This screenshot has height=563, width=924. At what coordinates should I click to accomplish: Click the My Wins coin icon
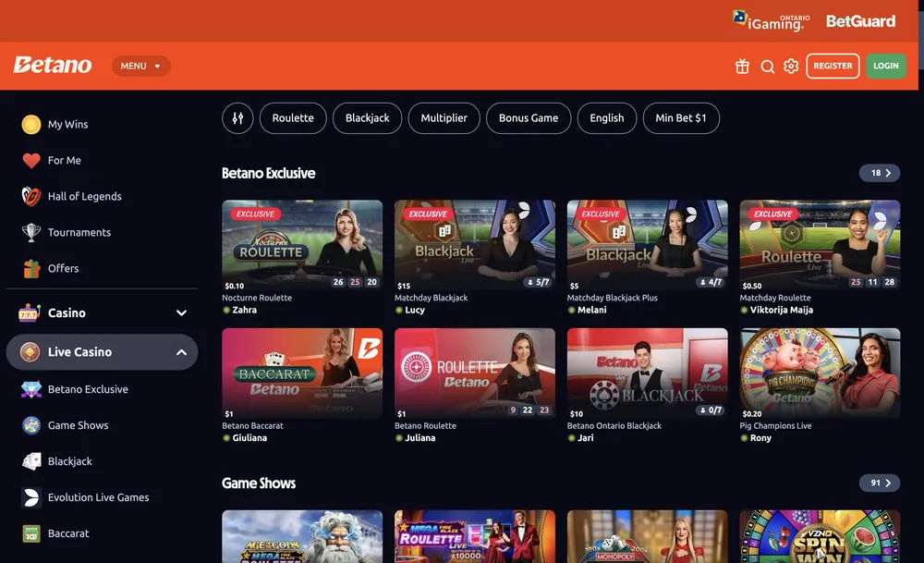(31, 125)
